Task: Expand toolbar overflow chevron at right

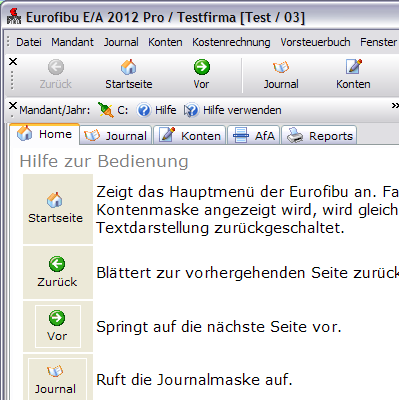Action: [x=395, y=106]
